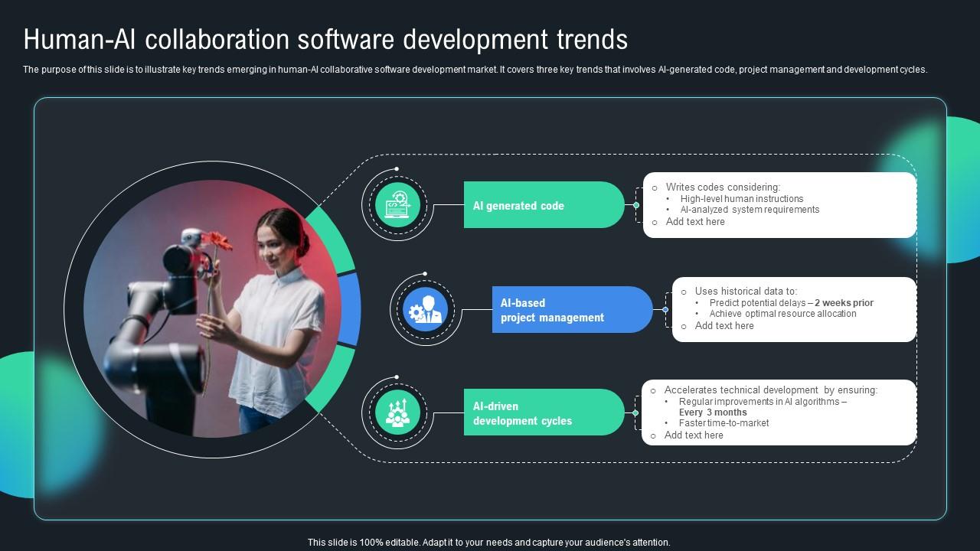Select the AI-driven development cycles label
Screen dimensions: 980x551
pyautogui.click(x=543, y=413)
